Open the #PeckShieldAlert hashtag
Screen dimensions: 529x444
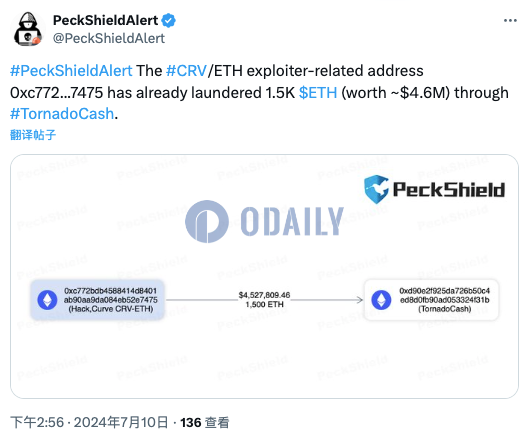point(71,71)
